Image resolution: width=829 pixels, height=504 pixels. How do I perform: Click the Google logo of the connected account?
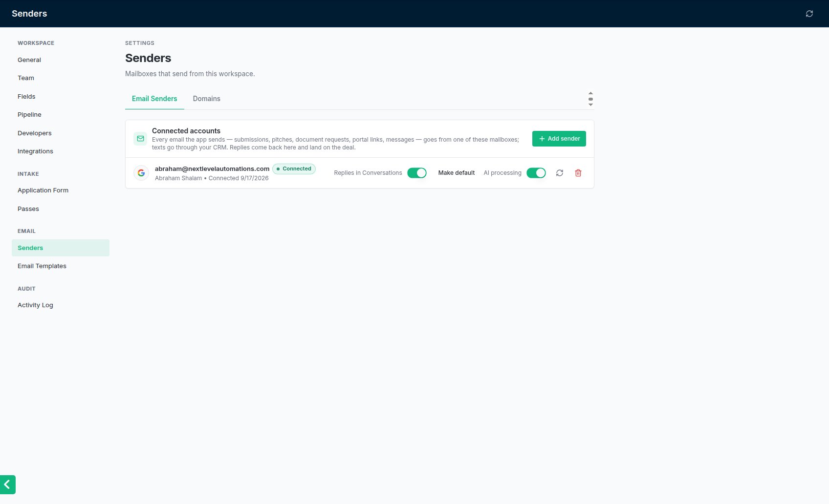coord(141,173)
